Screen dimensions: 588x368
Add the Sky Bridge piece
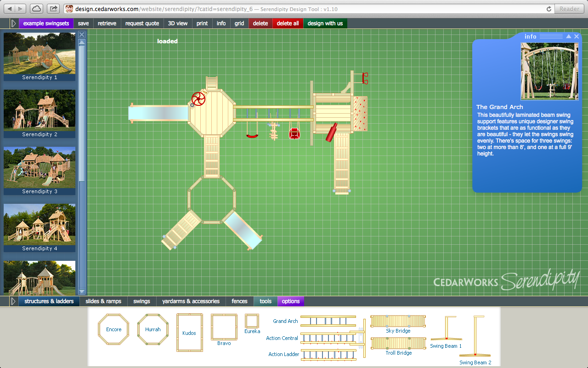coord(398,321)
